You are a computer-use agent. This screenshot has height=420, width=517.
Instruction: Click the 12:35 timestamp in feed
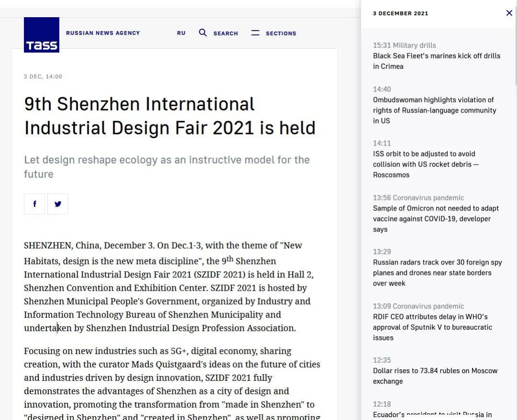pyautogui.click(x=382, y=360)
